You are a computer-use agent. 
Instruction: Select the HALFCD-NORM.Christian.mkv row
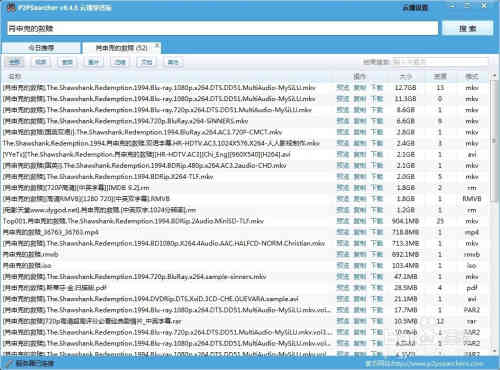point(246,243)
